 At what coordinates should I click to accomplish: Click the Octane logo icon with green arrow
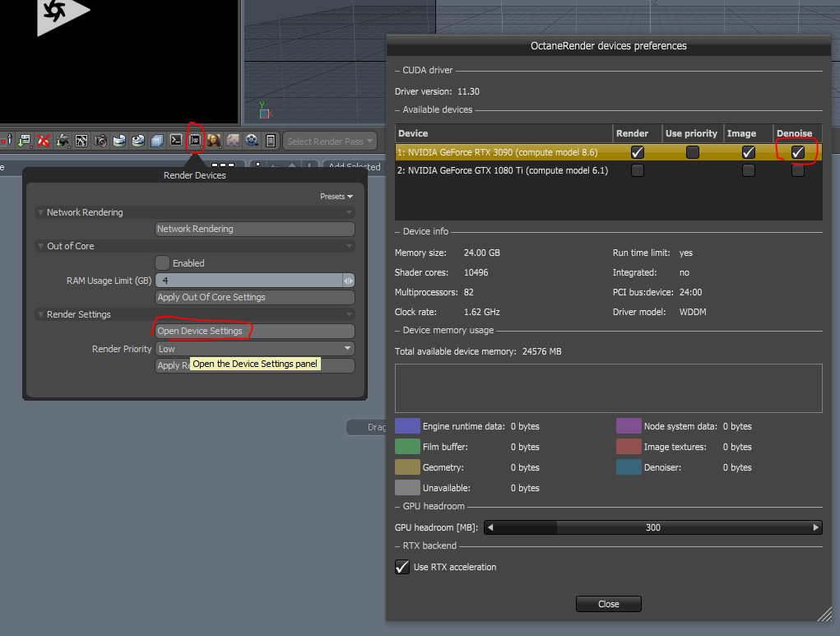tap(63, 141)
